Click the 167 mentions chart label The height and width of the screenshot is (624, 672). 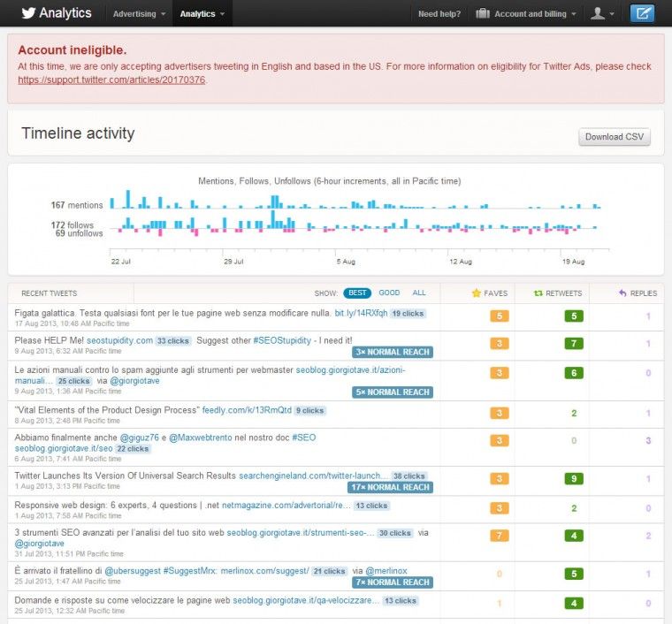click(77, 205)
